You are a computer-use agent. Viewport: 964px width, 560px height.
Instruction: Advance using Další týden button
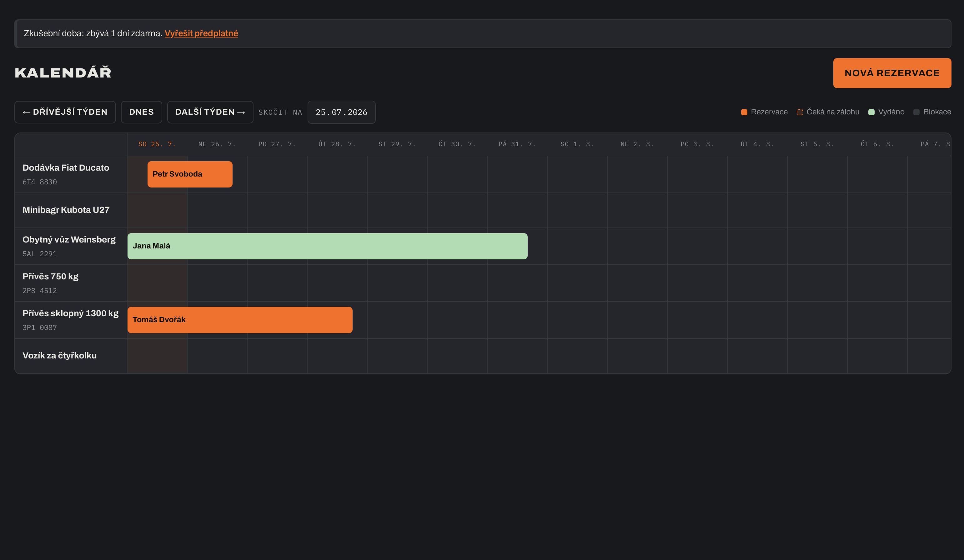point(210,112)
